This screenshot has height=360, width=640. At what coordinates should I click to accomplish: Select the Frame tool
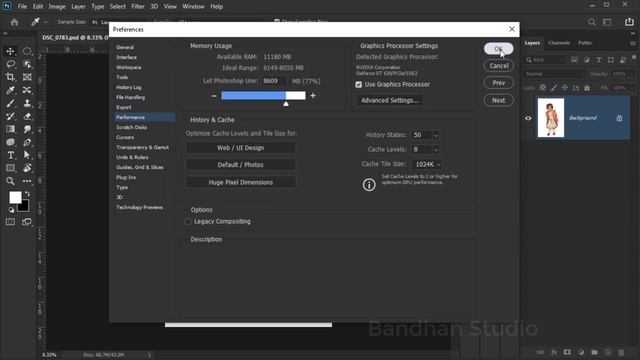(x=27, y=77)
